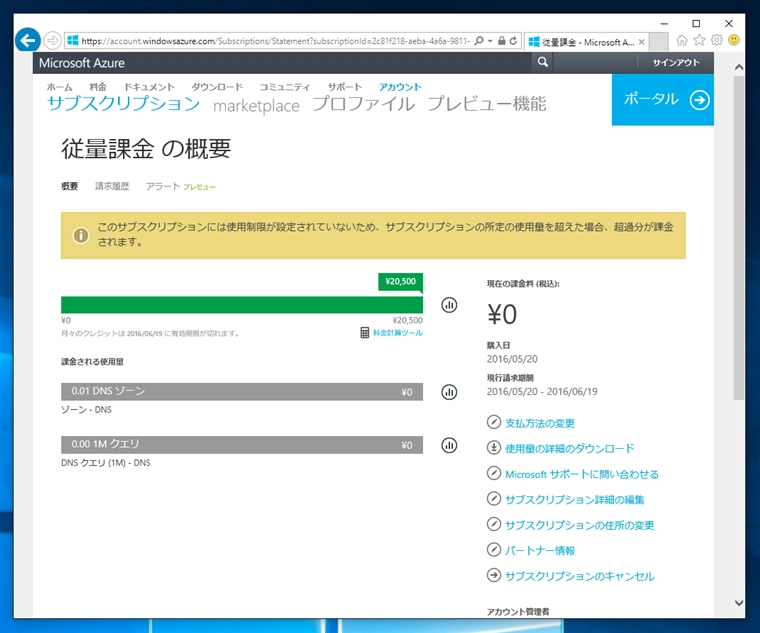The width and height of the screenshot is (760, 633).
Task: Open browser tools gear icon
Action: (x=716, y=40)
